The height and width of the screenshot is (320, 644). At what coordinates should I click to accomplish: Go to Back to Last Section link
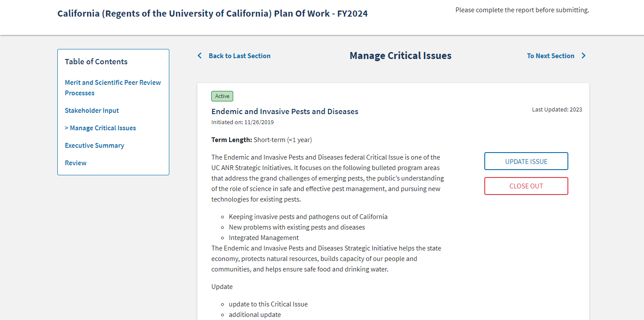click(239, 56)
